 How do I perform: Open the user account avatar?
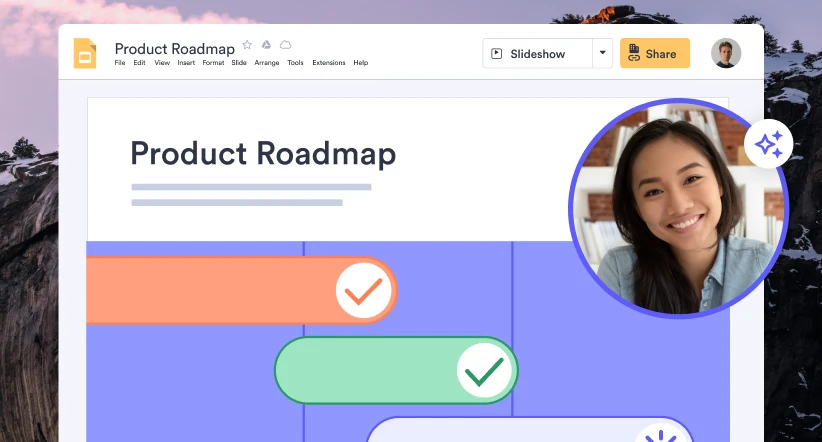pyautogui.click(x=726, y=53)
